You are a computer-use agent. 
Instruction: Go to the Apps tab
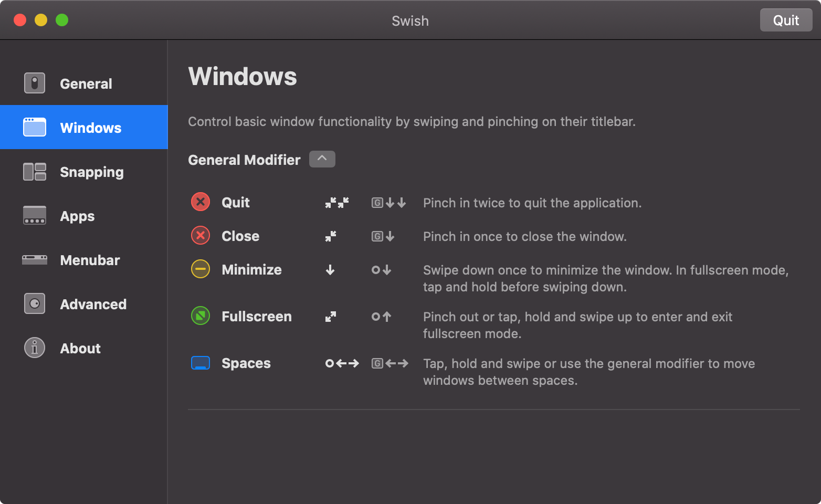[x=84, y=215]
